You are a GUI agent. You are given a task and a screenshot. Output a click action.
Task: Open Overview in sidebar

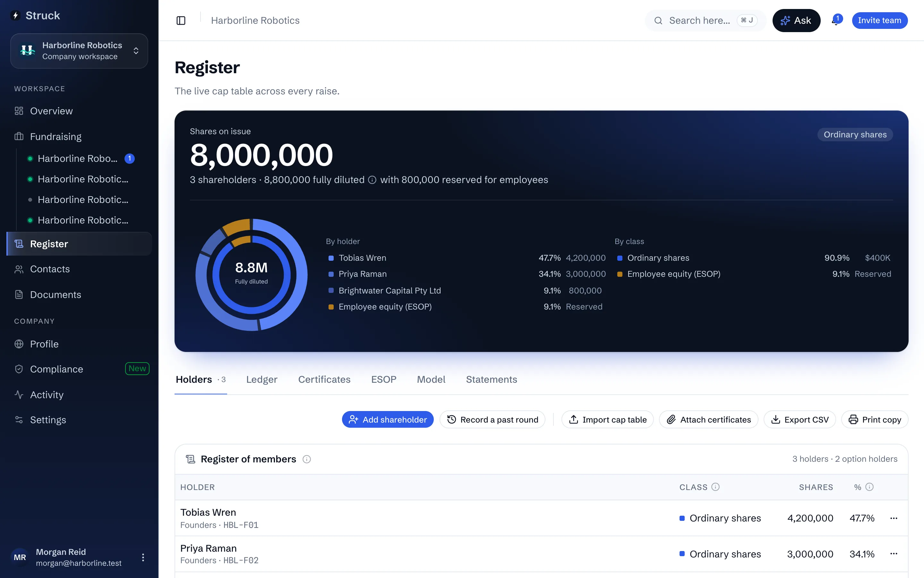79,111
